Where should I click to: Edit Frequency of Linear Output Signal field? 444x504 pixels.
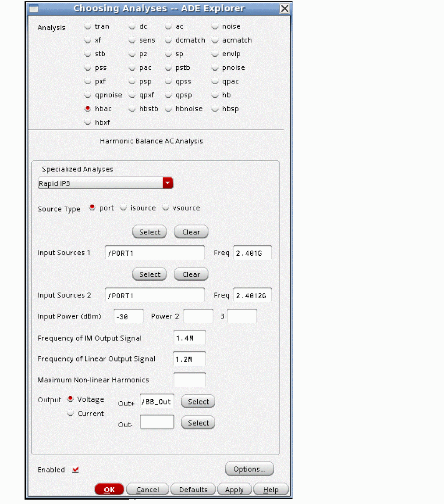[x=189, y=359]
